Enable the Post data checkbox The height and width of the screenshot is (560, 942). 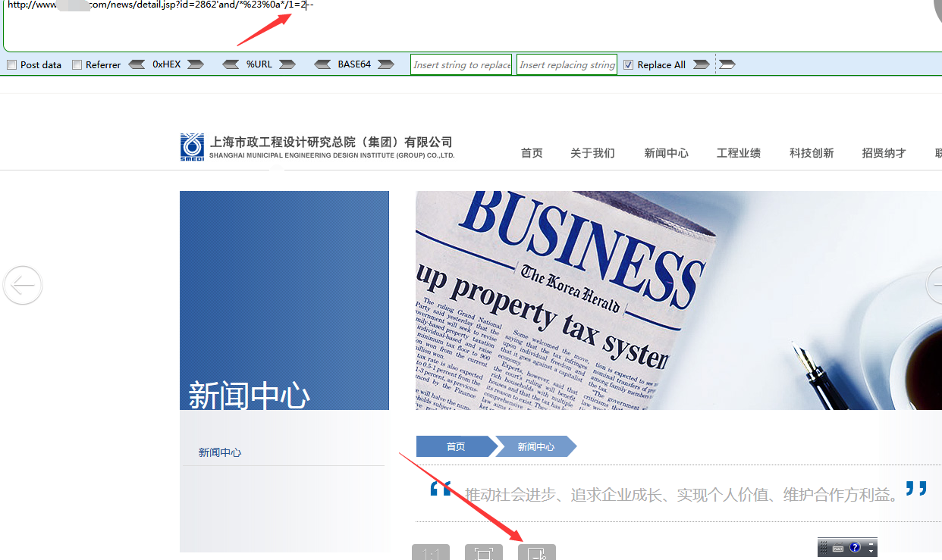pyautogui.click(x=11, y=65)
